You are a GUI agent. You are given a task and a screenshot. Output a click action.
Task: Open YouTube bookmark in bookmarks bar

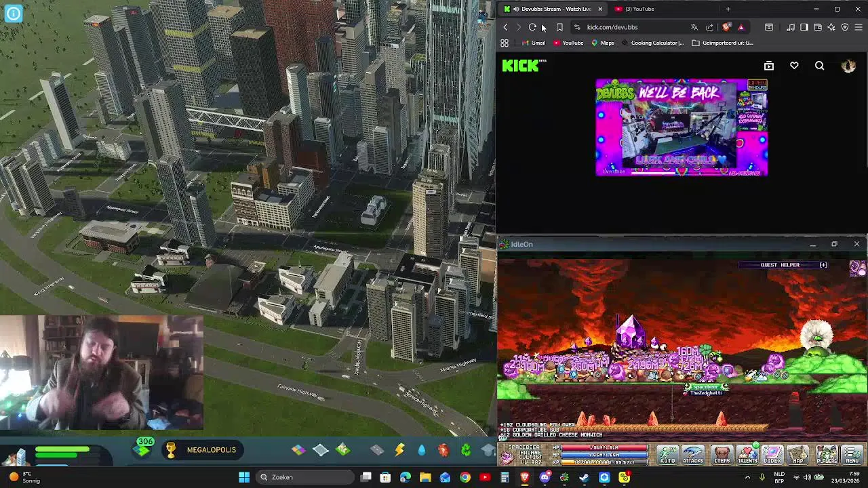[568, 43]
